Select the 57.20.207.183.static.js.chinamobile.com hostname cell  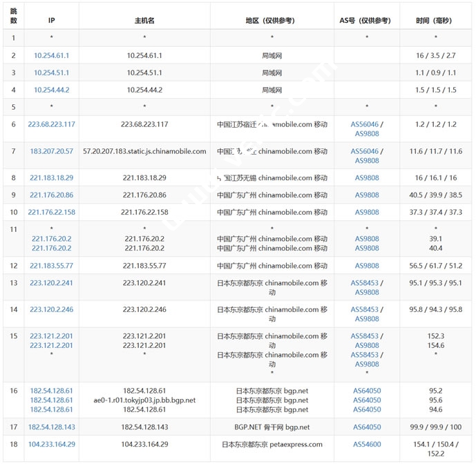(144, 151)
